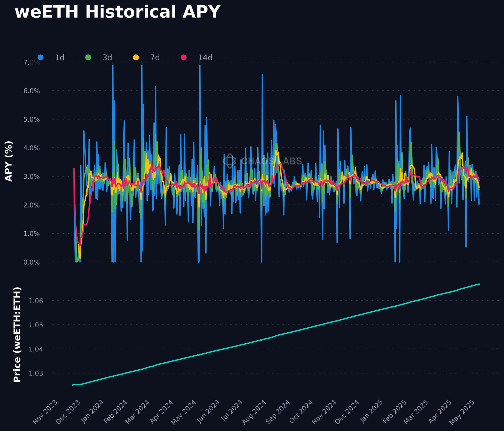Click the 'Sep 2024' x-axis label
This screenshot has height=431, width=504.
[278, 412]
